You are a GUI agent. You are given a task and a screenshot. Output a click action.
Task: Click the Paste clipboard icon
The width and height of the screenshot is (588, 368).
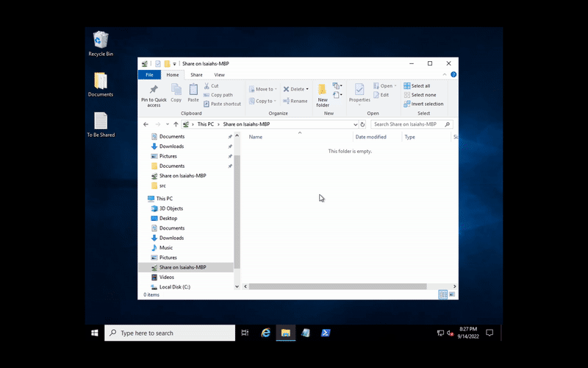[x=193, y=91]
